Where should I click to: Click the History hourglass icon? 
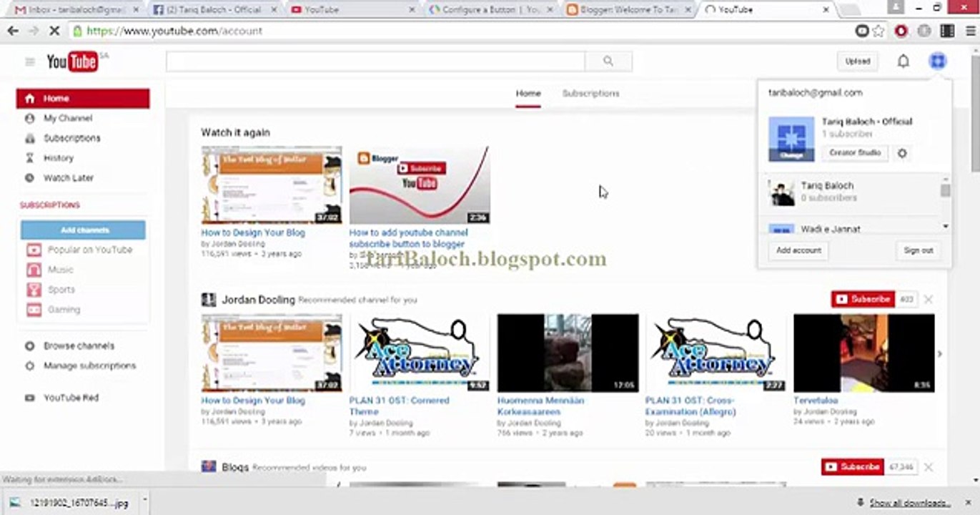point(29,158)
